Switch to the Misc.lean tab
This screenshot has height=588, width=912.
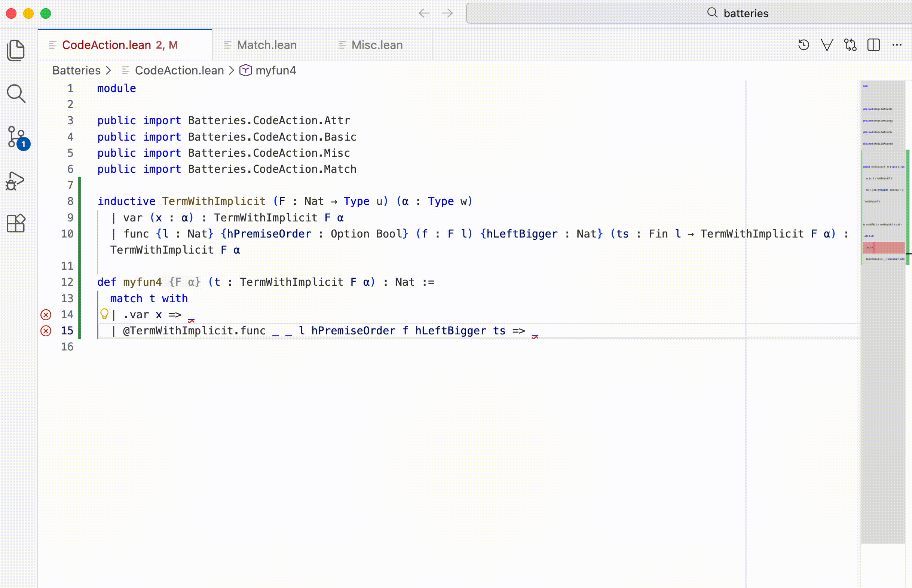pos(377,45)
